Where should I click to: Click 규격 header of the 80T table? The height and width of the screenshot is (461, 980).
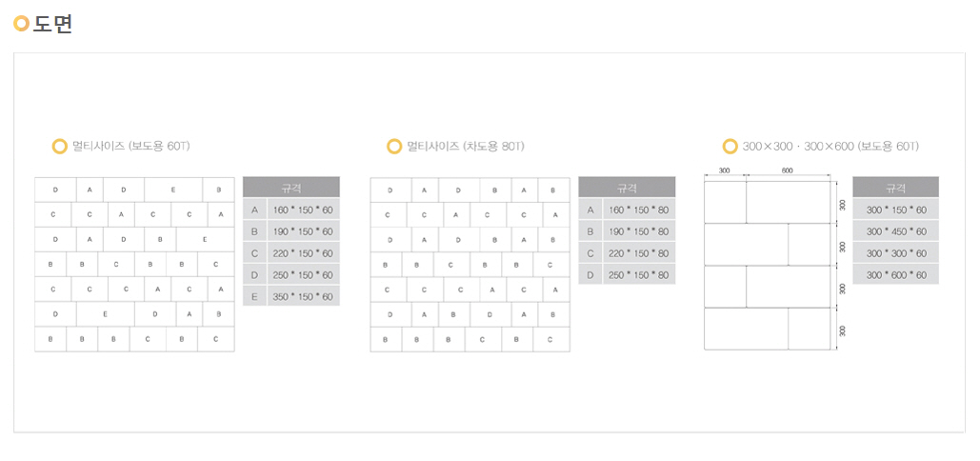point(627,188)
